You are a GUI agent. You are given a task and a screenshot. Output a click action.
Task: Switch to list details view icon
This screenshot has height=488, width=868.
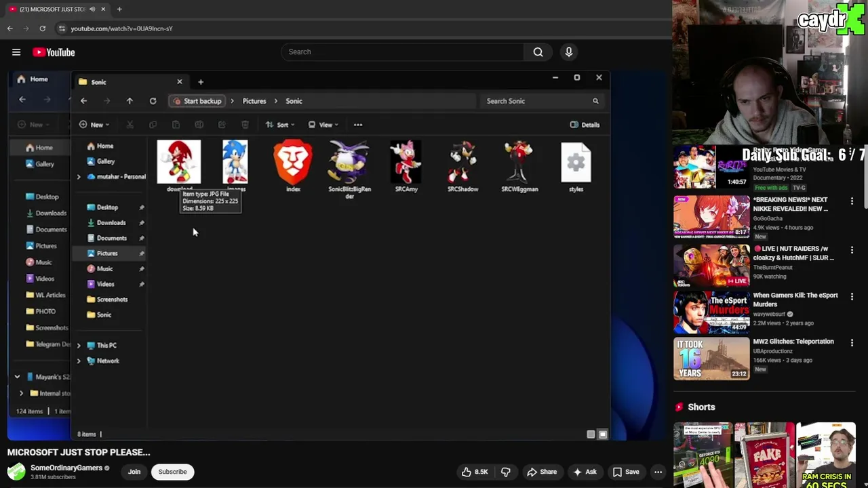click(x=591, y=434)
